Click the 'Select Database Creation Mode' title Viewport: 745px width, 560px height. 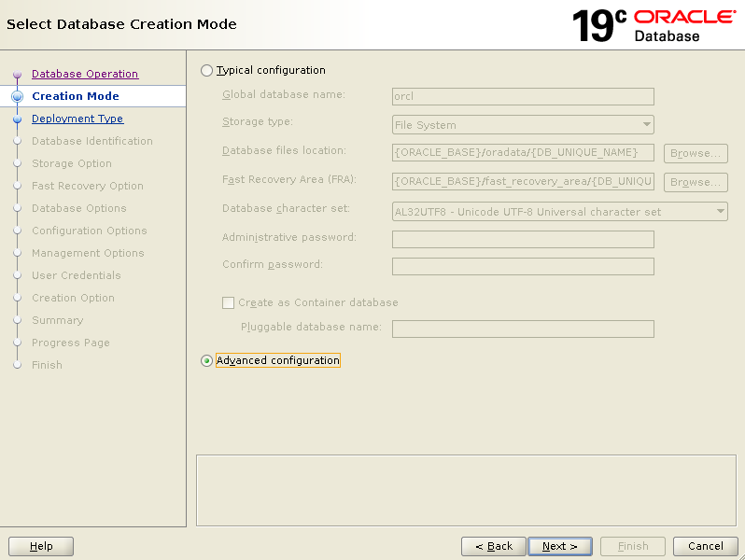point(121,24)
